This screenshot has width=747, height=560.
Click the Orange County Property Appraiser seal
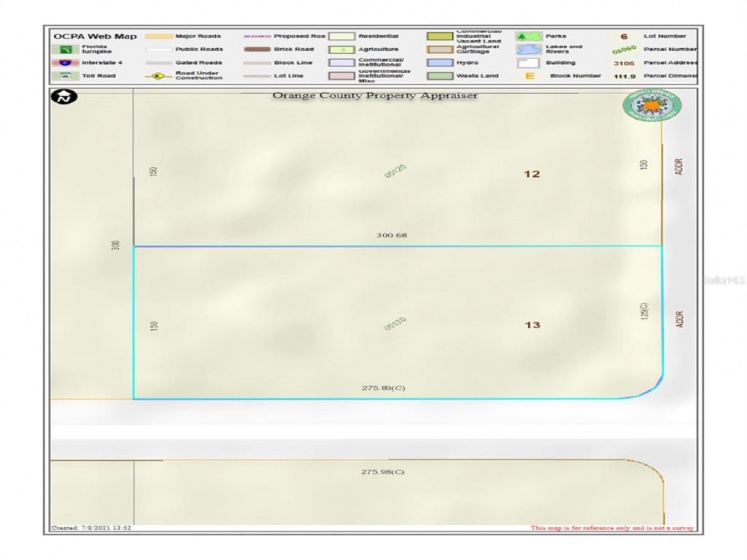click(652, 106)
